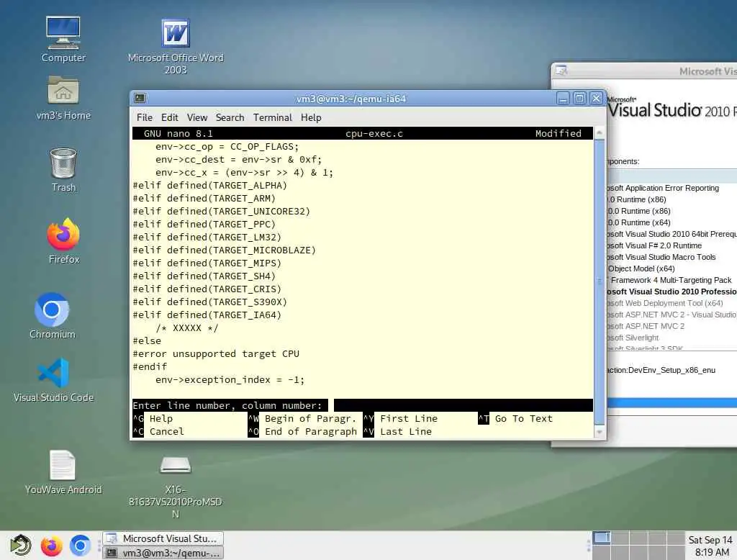Image resolution: width=737 pixels, height=560 pixels.
Task: Click the cpu-exec.c filename in nano header
Action: [x=374, y=134]
